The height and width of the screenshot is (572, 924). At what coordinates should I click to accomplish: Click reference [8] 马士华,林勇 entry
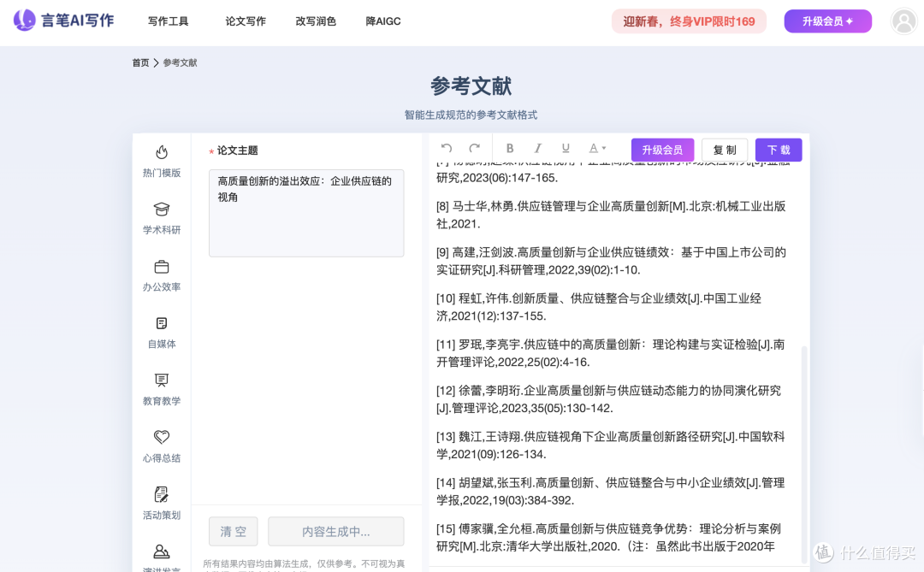[x=611, y=215]
